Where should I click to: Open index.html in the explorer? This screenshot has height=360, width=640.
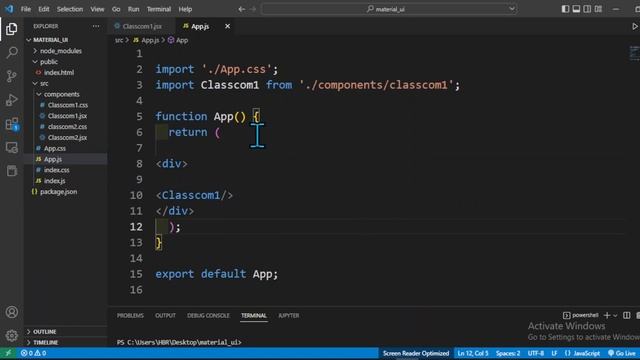[59, 73]
